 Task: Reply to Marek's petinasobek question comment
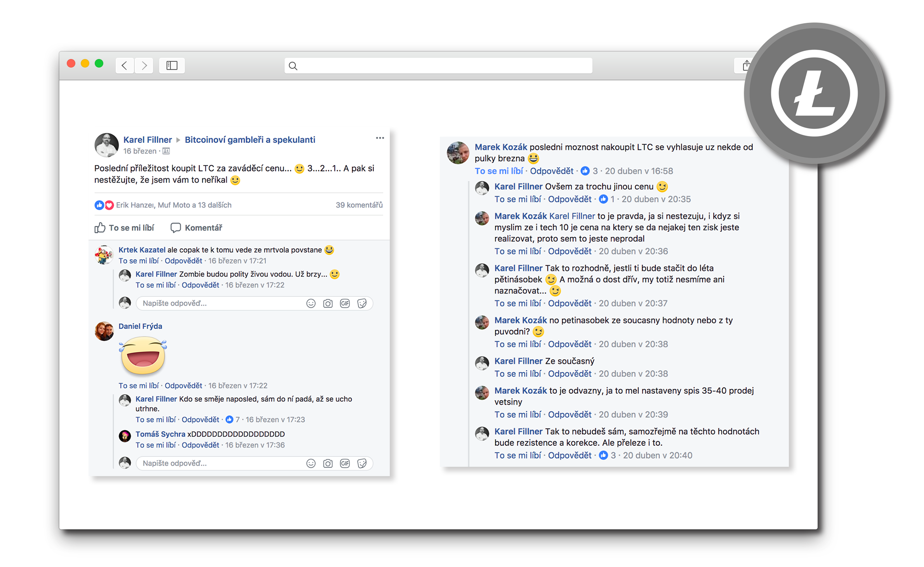(570, 344)
